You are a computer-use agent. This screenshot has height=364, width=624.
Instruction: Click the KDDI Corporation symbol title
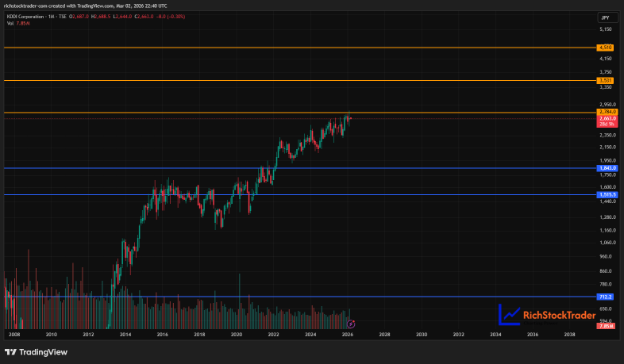(25, 17)
